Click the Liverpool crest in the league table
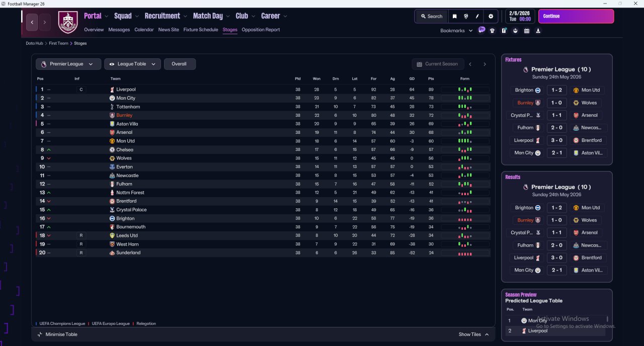This screenshot has height=346, width=644. (112, 90)
